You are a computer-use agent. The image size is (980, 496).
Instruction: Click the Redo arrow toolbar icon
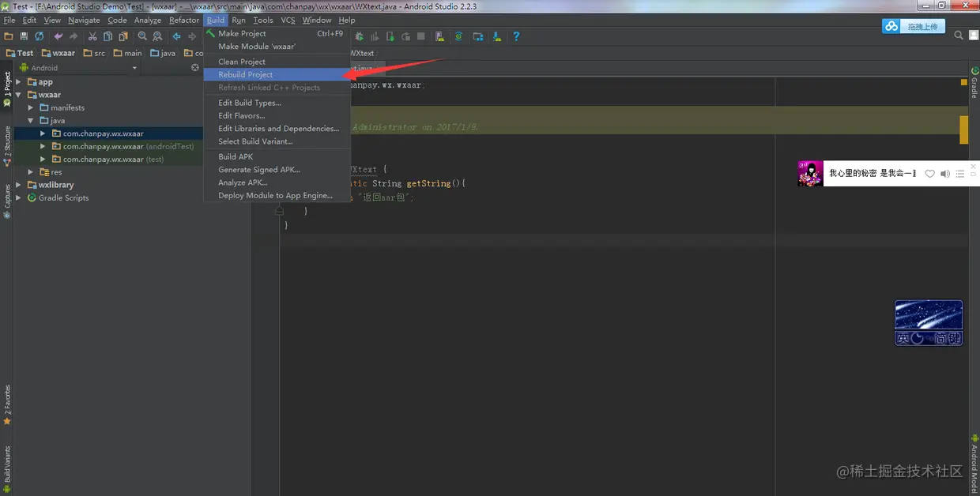[73, 36]
